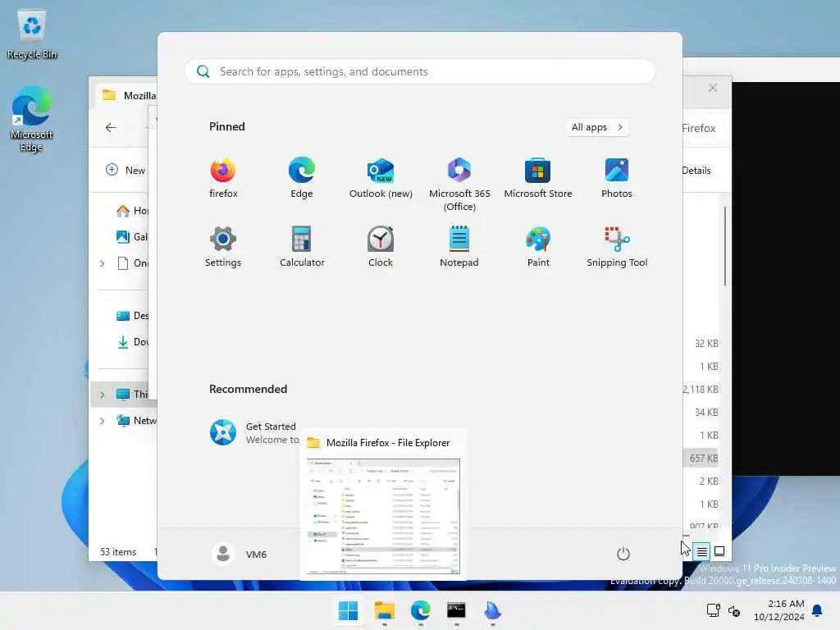Image resolution: width=840 pixels, height=630 pixels.
Task: Click the Start menu search field
Action: (420, 71)
